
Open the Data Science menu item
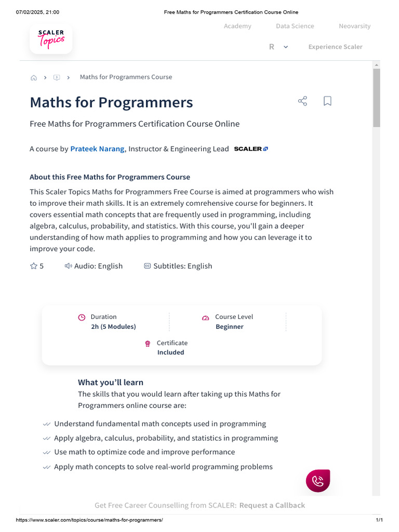point(295,26)
